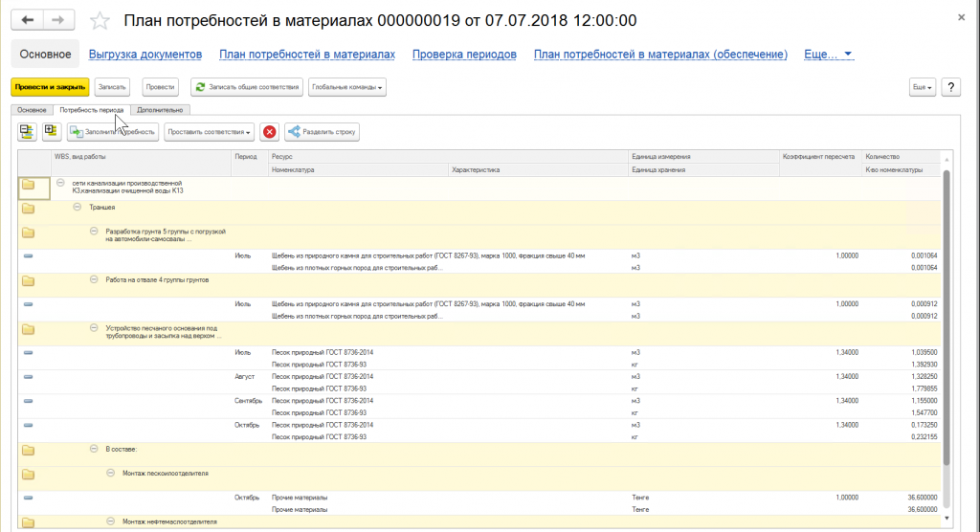Image resolution: width=980 pixels, height=532 pixels.
Task: Click the table's vertical scrollbar
Action: click(947, 316)
